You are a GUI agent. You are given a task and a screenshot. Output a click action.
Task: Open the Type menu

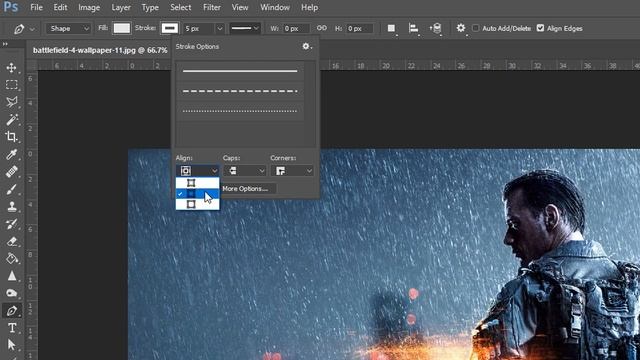coord(150,7)
